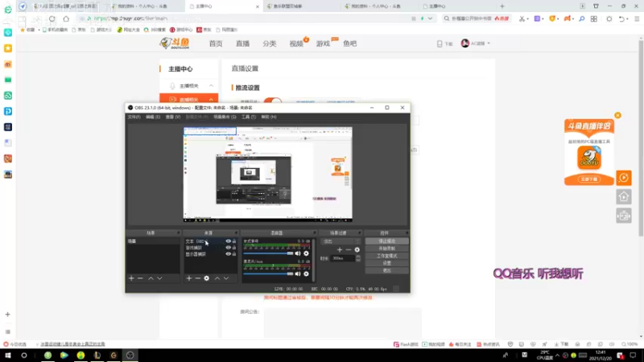Open Windows Start menu

(x=8, y=356)
